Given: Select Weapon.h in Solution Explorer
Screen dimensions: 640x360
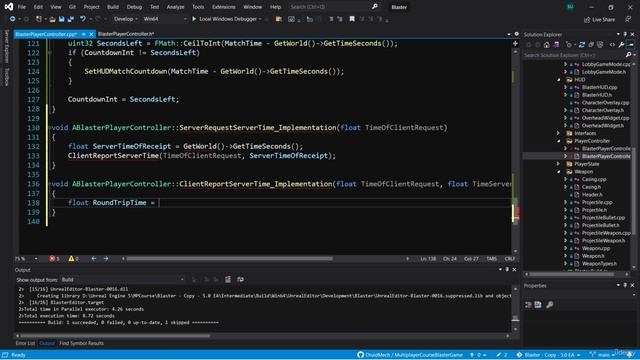Looking at the screenshot, I should coord(593,256).
